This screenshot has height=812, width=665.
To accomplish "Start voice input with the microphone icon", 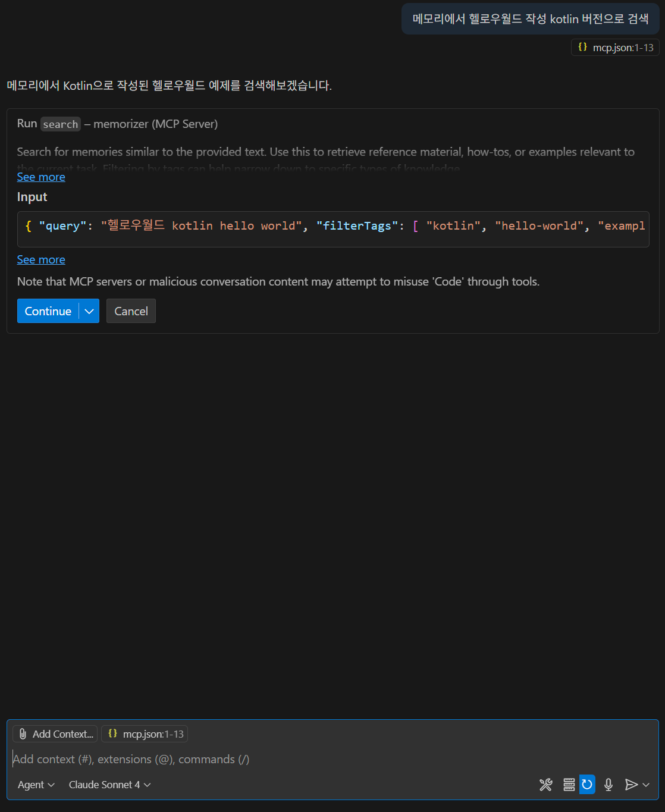I will 608,785.
